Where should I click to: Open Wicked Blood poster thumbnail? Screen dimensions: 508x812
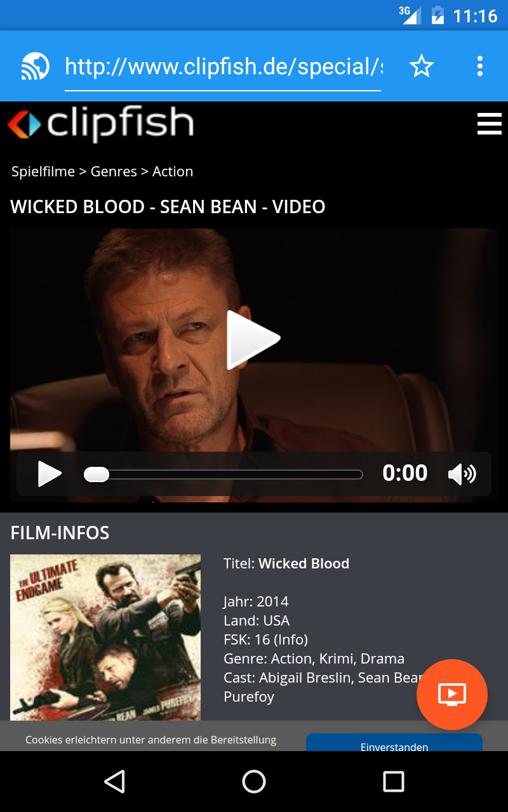coord(105,638)
